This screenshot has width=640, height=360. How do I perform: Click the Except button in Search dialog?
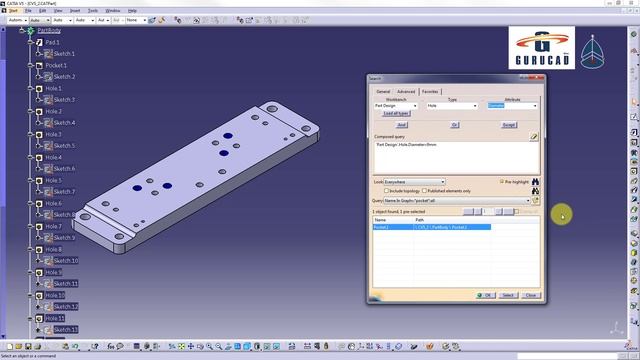pyautogui.click(x=509, y=125)
